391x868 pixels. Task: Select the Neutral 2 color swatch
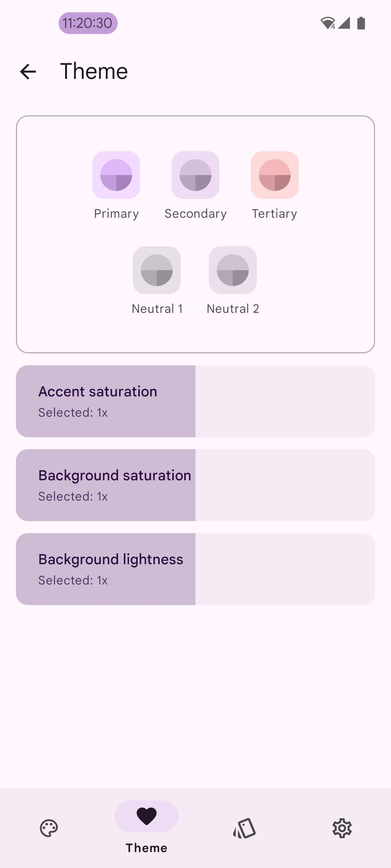[233, 270]
